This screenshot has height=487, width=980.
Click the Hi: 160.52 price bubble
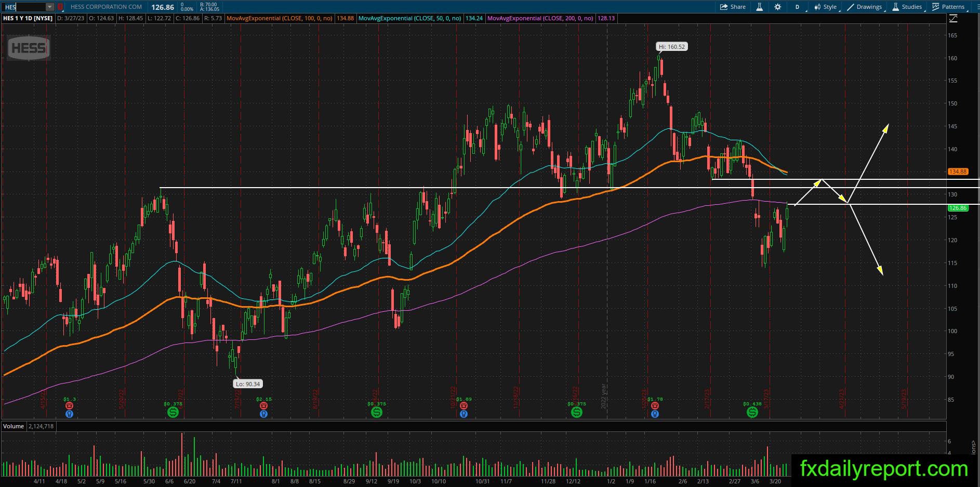672,47
